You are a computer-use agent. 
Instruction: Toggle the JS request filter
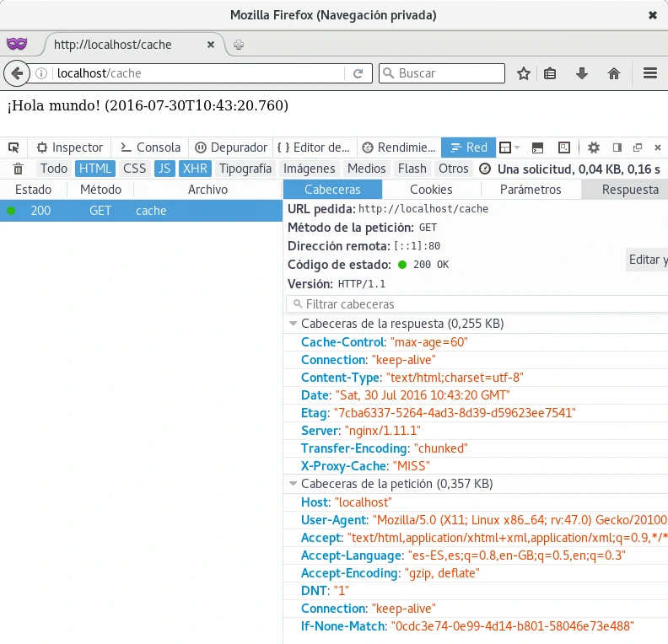click(164, 169)
